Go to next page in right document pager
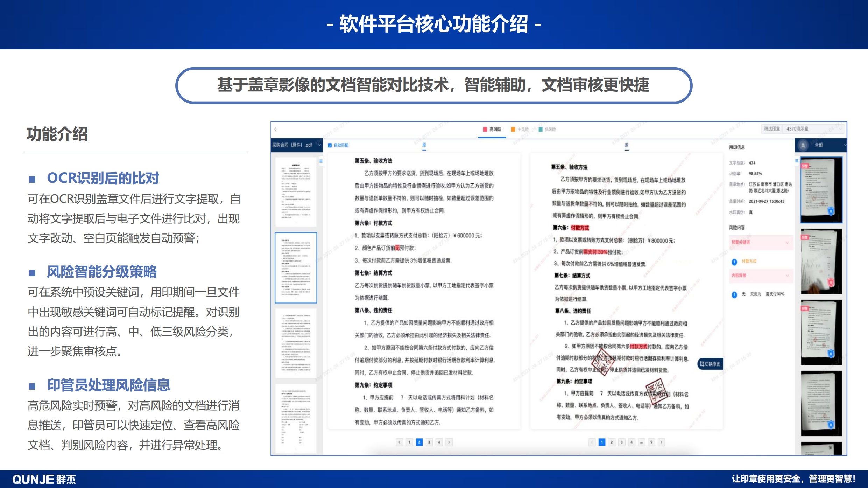Image resolution: width=868 pixels, height=488 pixels. 661,442
